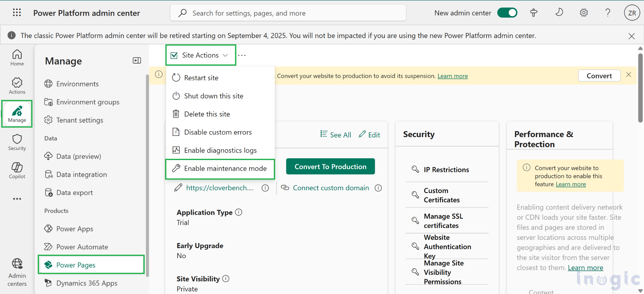Viewport: 644px width, 294px height.
Task: Open IP Restrictions in Security card
Action: click(x=447, y=170)
